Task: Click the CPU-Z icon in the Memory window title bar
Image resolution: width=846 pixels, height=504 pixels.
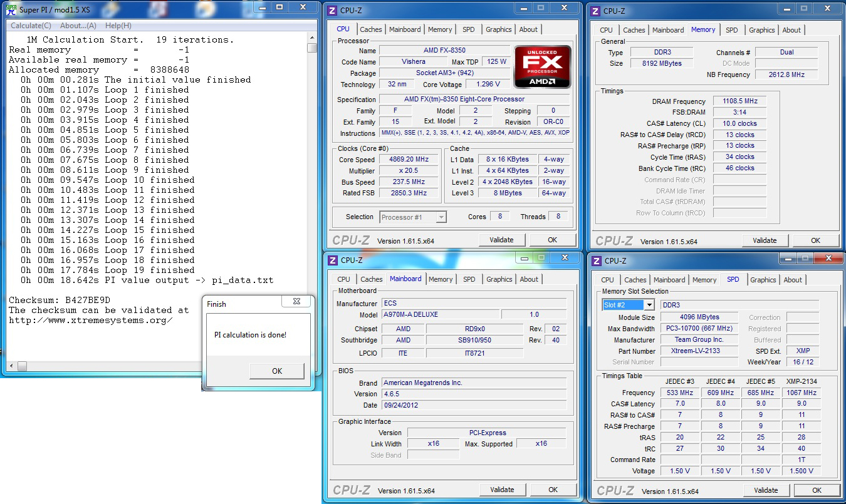Action: (x=596, y=11)
